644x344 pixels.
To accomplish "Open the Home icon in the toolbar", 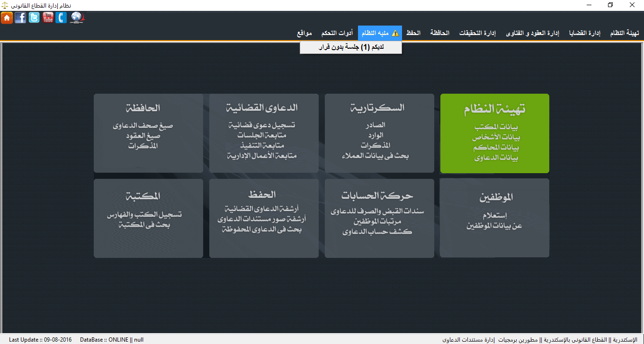I will (x=7, y=18).
